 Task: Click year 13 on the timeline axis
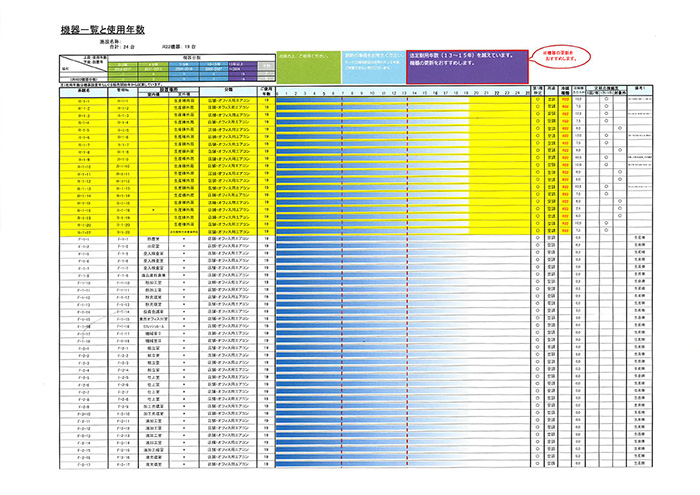tap(404, 93)
